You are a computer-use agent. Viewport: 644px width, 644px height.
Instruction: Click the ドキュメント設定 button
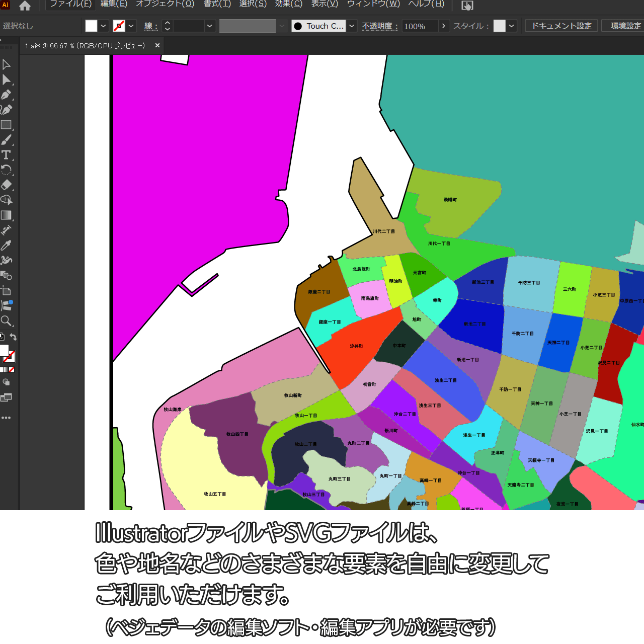pyautogui.click(x=561, y=26)
